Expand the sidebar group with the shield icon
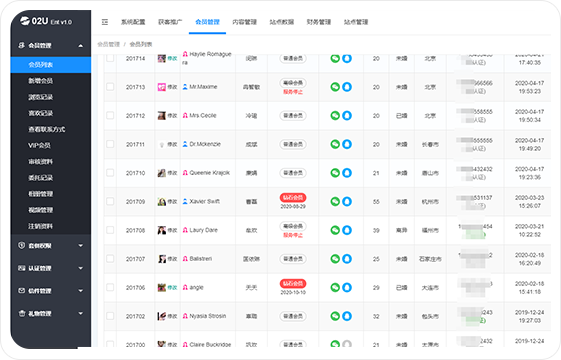 click(50, 245)
